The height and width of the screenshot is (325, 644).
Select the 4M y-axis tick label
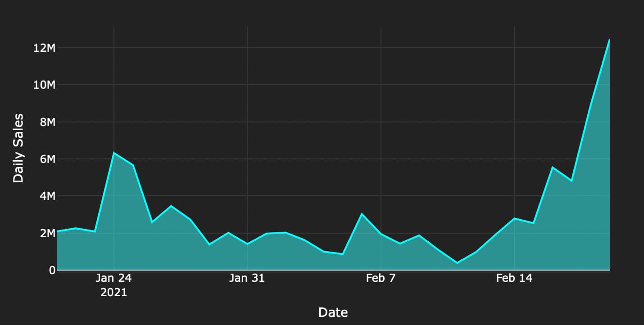coord(47,196)
